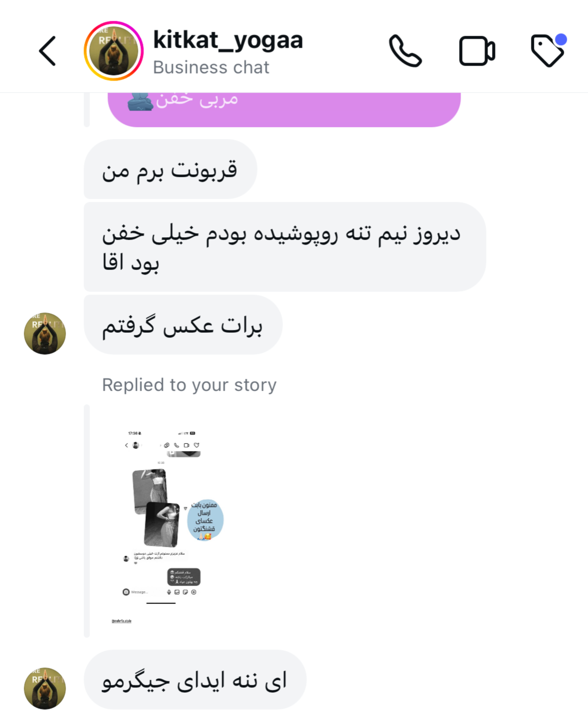The height and width of the screenshot is (720, 588).
Task: Select the message ای ننه ایدای جیگرمو
Action: click(195, 680)
